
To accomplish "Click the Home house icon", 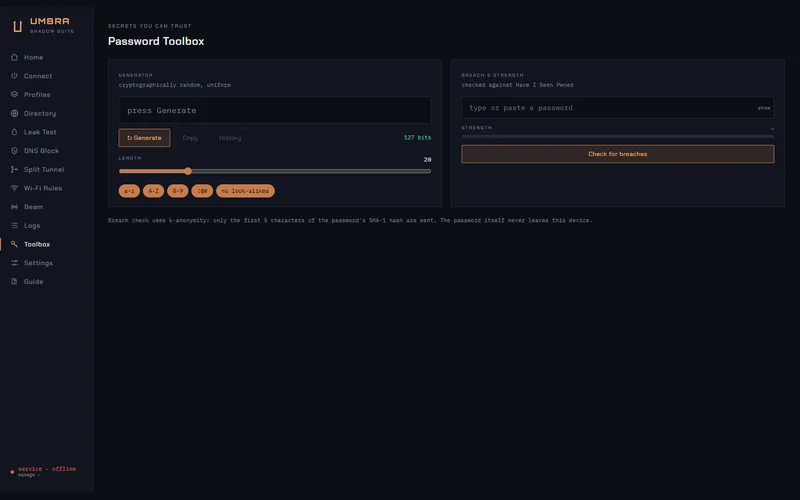I will point(14,57).
